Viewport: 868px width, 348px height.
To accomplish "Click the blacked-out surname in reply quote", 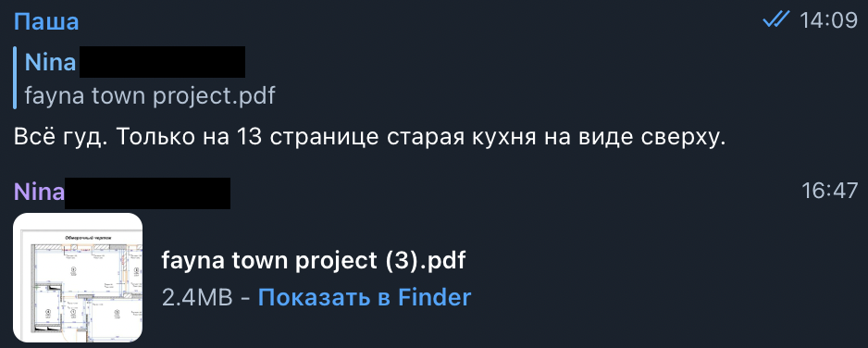I will (162, 62).
